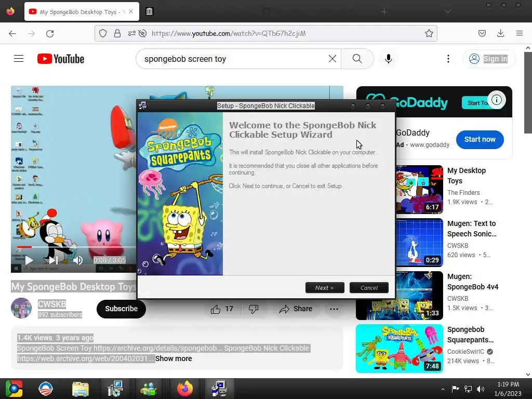Open file explorer from taskbar
The width and height of the screenshot is (532, 399).
pos(81,389)
